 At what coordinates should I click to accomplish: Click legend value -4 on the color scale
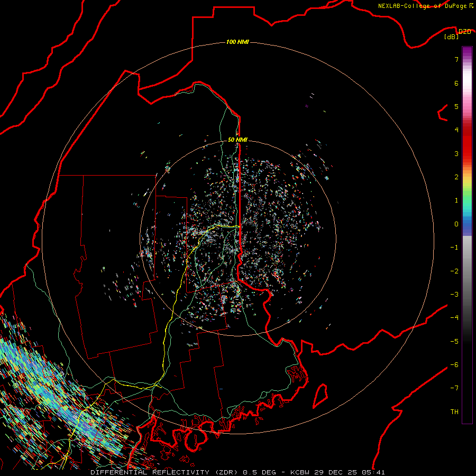pos(454,318)
